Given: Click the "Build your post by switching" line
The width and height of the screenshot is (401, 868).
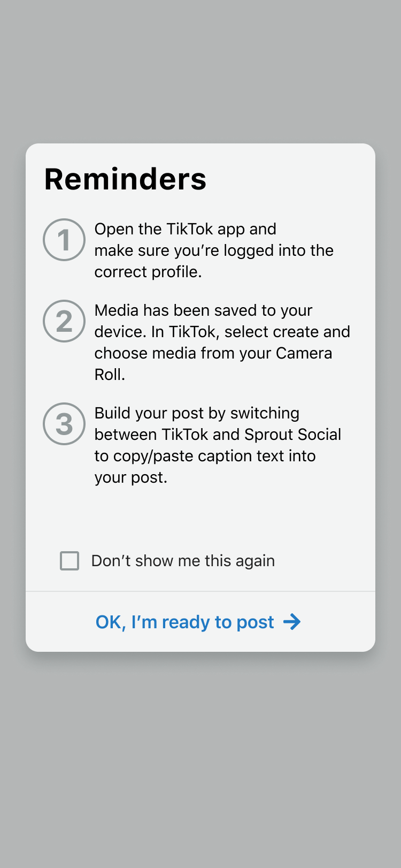Looking at the screenshot, I should tap(197, 413).
